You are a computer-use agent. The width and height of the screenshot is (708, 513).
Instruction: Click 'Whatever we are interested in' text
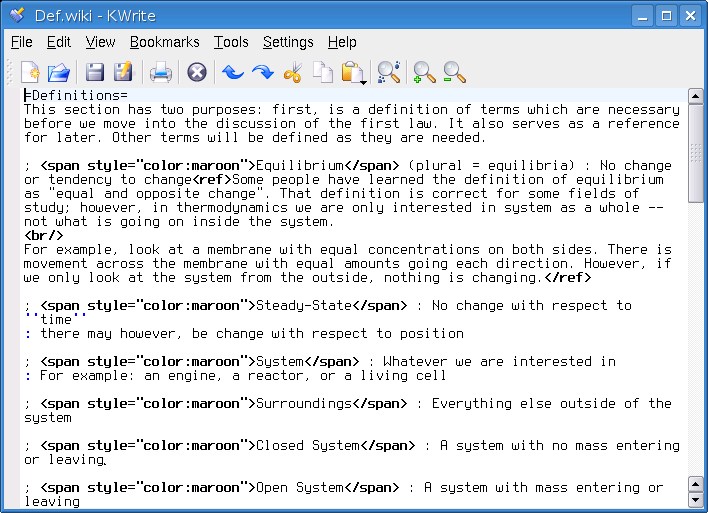click(x=499, y=361)
